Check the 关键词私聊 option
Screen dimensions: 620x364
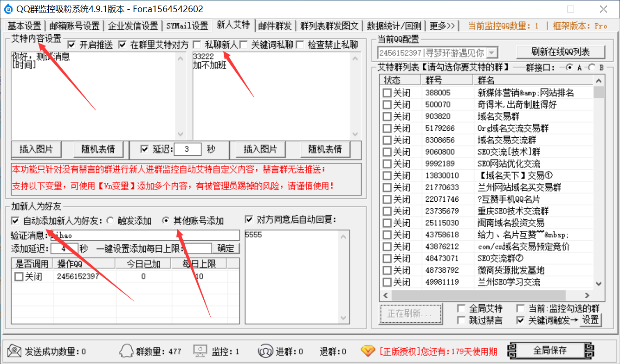tap(244, 45)
